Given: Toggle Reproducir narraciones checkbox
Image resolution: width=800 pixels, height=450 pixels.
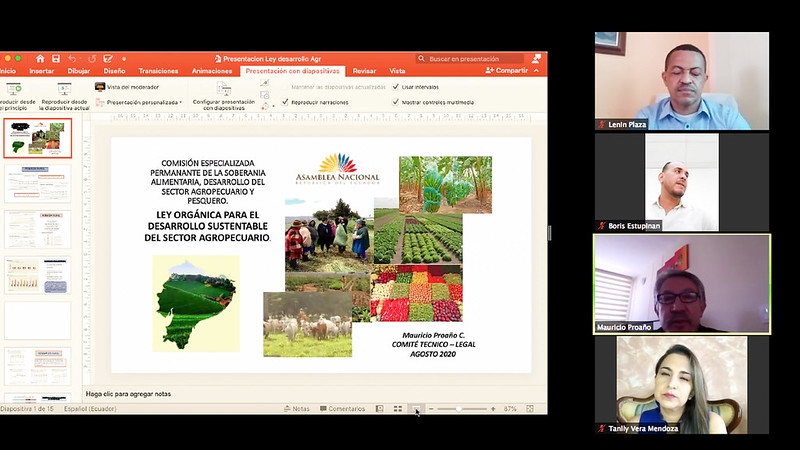Looking at the screenshot, I should (x=285, y=102).
